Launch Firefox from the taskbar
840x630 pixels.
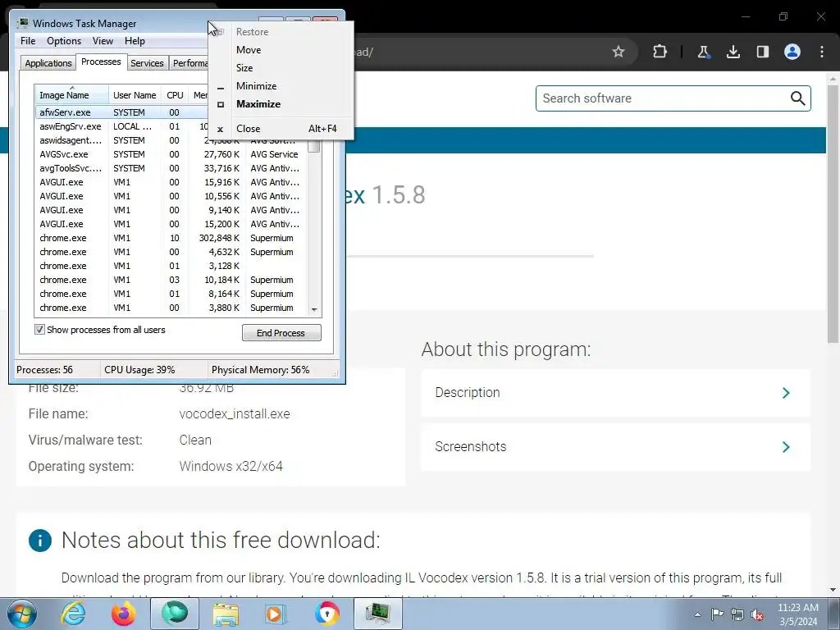point(123,614)
